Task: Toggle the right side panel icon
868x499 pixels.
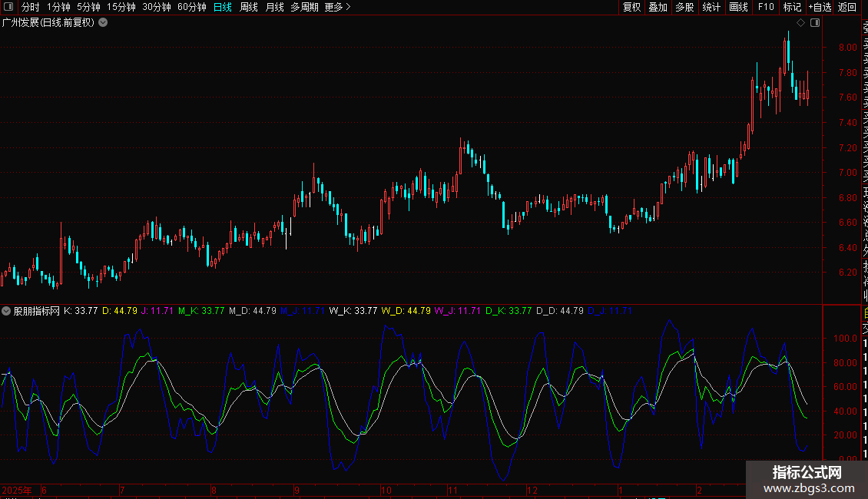Action: point(815,23)
